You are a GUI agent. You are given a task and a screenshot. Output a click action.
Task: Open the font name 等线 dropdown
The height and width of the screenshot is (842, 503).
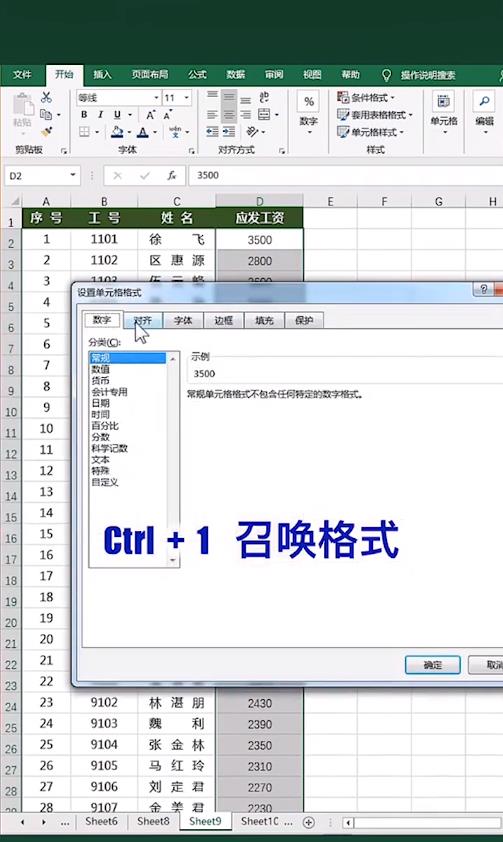point(156,98)
